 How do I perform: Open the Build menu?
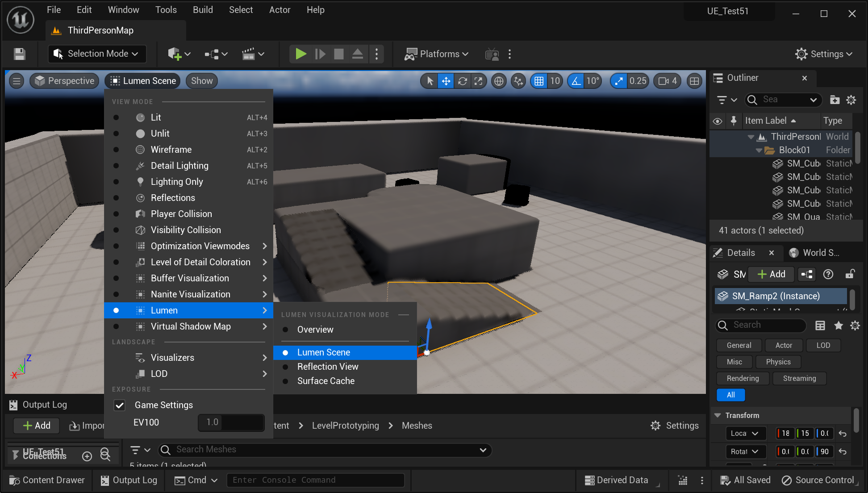pyautogui.click(x=202, y=10)
